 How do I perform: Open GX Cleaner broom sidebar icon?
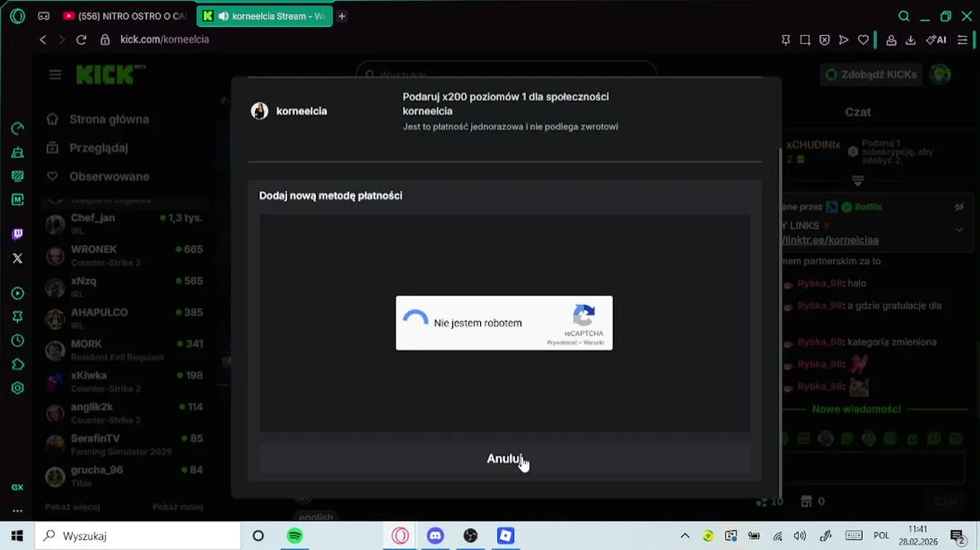pos(18,152)
